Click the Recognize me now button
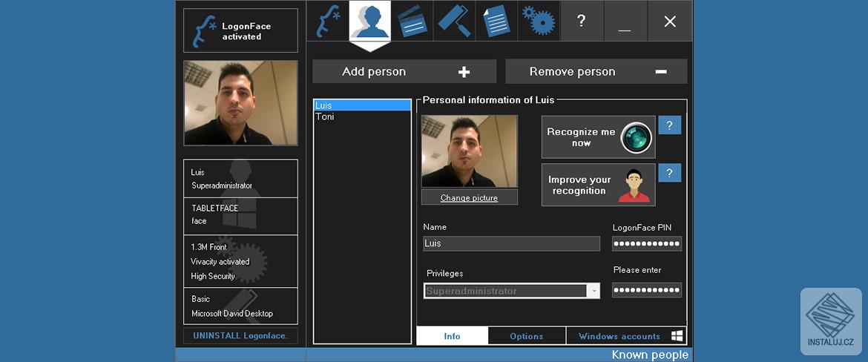The width and height of the screenshot is (868, 362). (x=599, y=137)
